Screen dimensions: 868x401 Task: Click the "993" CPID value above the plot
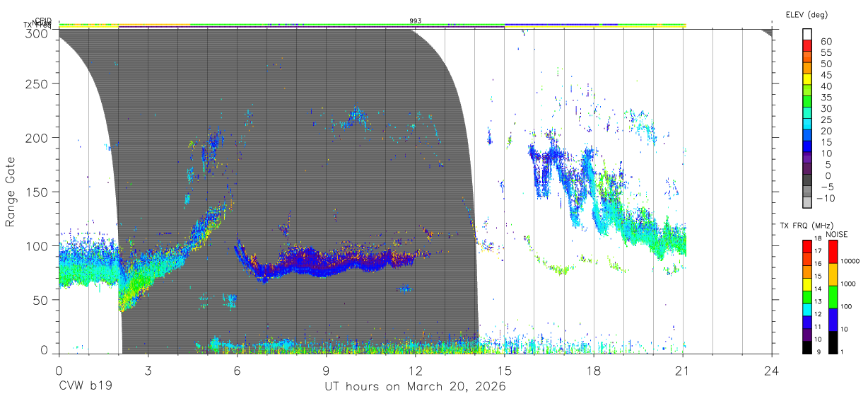416,21
